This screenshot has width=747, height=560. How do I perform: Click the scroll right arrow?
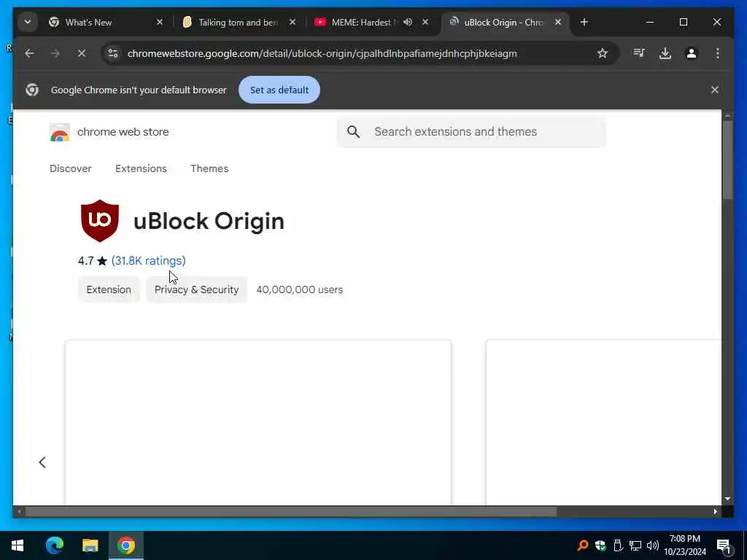(715, 511)
